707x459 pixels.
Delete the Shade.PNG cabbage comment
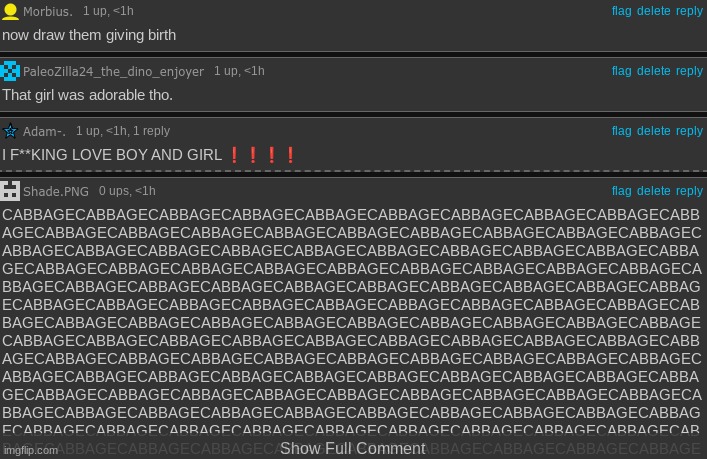pos(653,191)
